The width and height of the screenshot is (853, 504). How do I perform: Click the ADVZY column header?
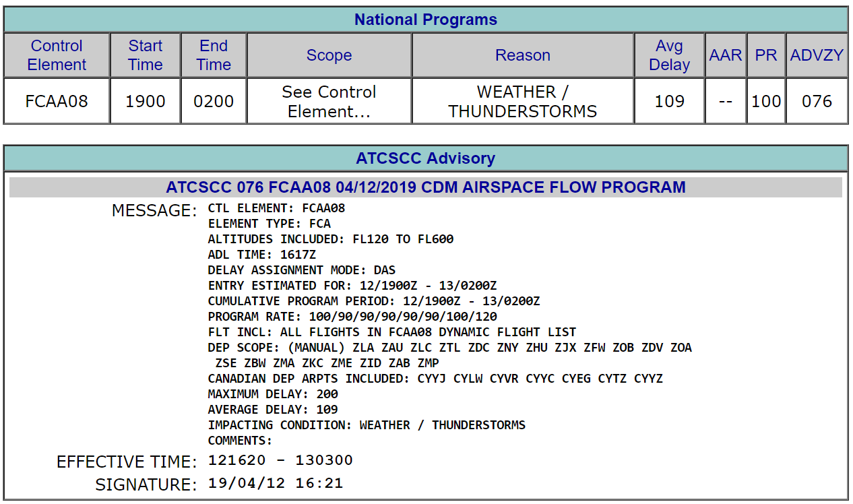[817, 55]
